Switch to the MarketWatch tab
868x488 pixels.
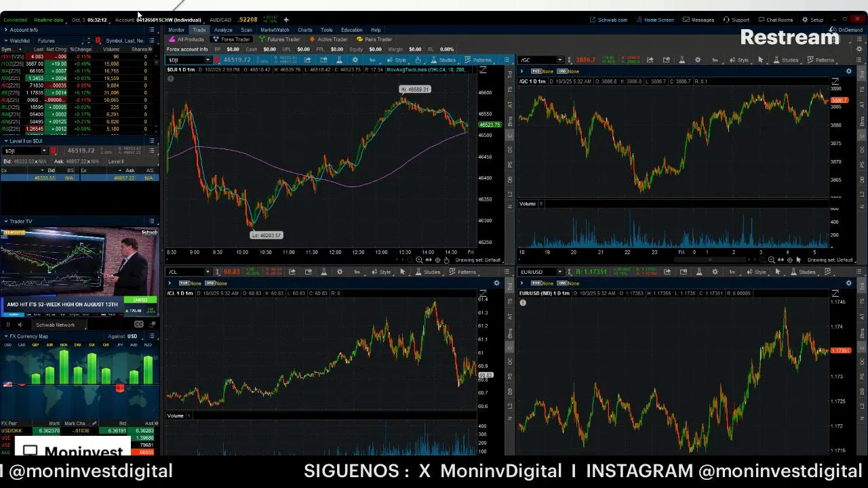pos(275,30)
